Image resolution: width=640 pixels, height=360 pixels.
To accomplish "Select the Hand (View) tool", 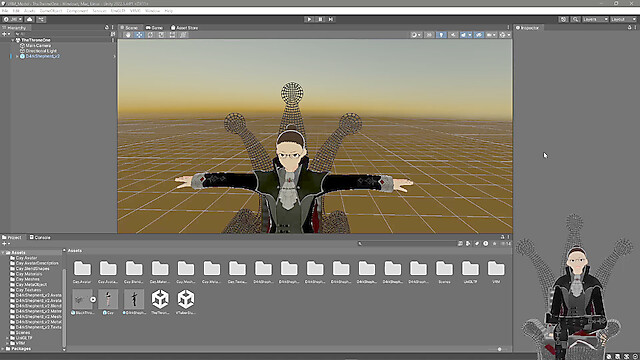I will pos(128,35).
